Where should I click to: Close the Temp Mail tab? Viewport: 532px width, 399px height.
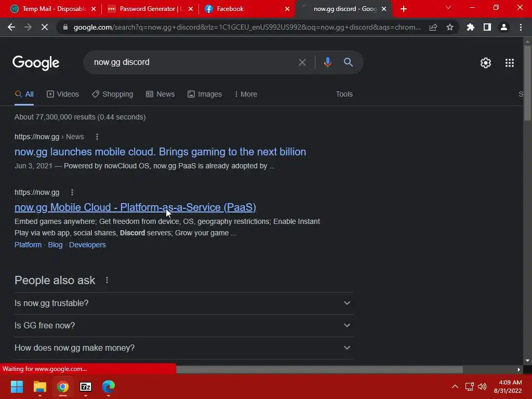94,9
